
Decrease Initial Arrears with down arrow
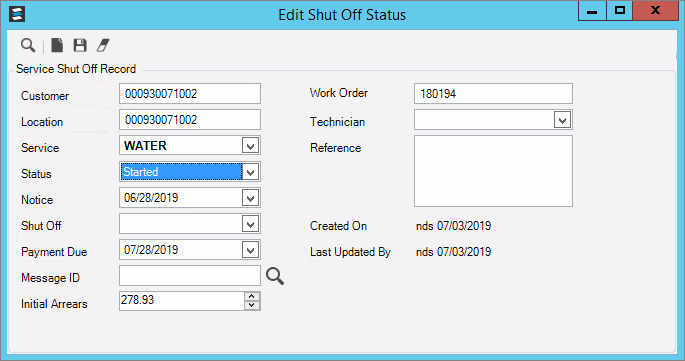(x=252, y=305)
